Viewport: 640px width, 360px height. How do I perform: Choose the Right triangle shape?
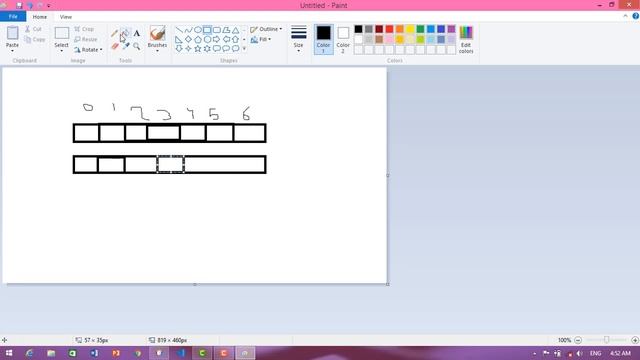[179, 39]
